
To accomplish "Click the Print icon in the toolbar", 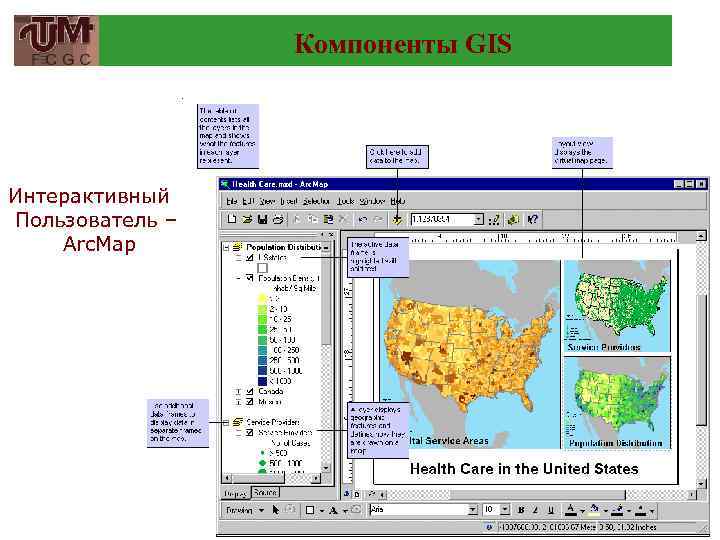I will pyautogui.click(x=278, y=219).
